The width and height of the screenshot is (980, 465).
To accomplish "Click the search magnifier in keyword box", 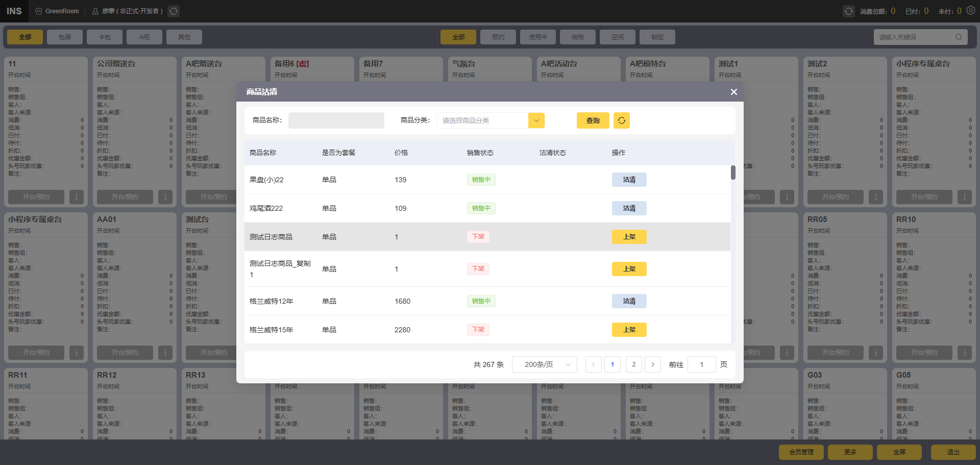I will pos(959,37).
